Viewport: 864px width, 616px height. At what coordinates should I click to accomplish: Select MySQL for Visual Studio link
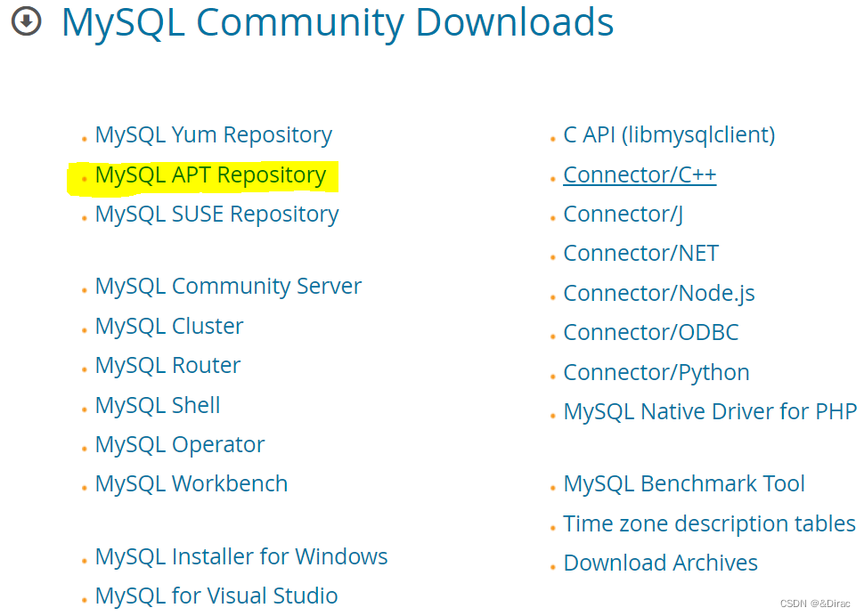pos(216,596)
